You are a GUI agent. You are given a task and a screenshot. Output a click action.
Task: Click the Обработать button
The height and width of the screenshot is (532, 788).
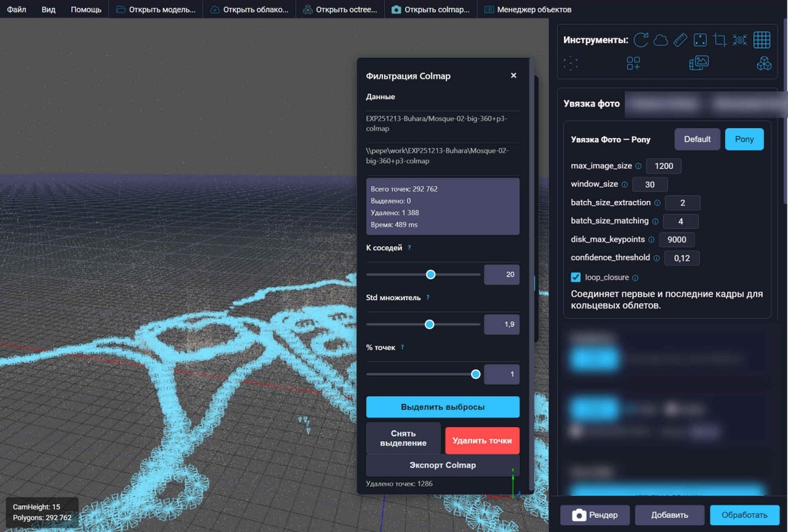click(x=744, y=515)
